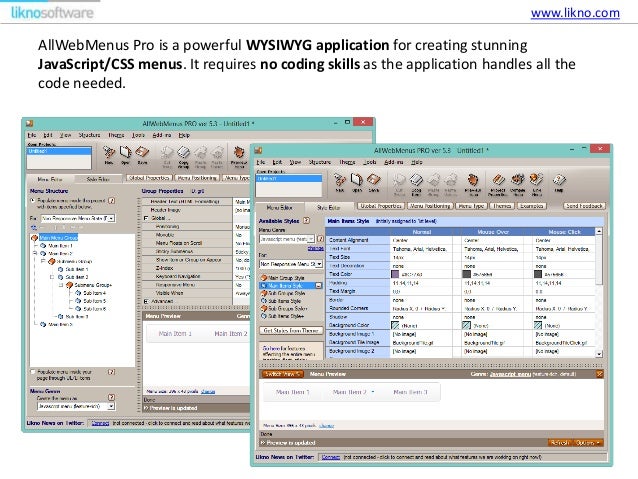Viewport: 638px width, 479px height.
Task: Click Preview Now icon in front window
Action: click(x=472, y=183)
